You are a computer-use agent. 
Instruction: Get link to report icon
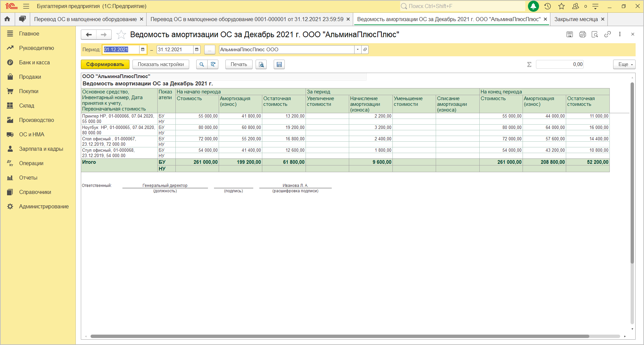[x=607, y=34]
